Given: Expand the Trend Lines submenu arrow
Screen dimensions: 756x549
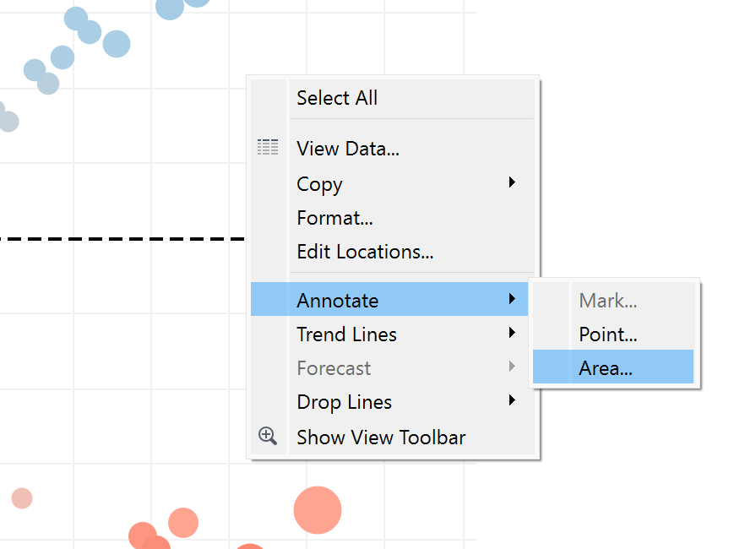Looking at the screenshot, I should [512, 334].
